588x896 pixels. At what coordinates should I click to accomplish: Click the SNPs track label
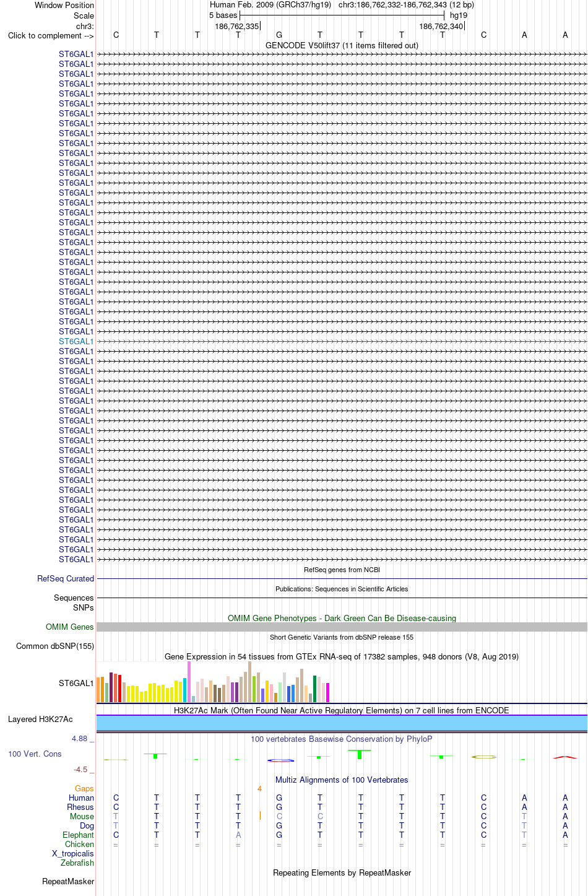[83, 607]
